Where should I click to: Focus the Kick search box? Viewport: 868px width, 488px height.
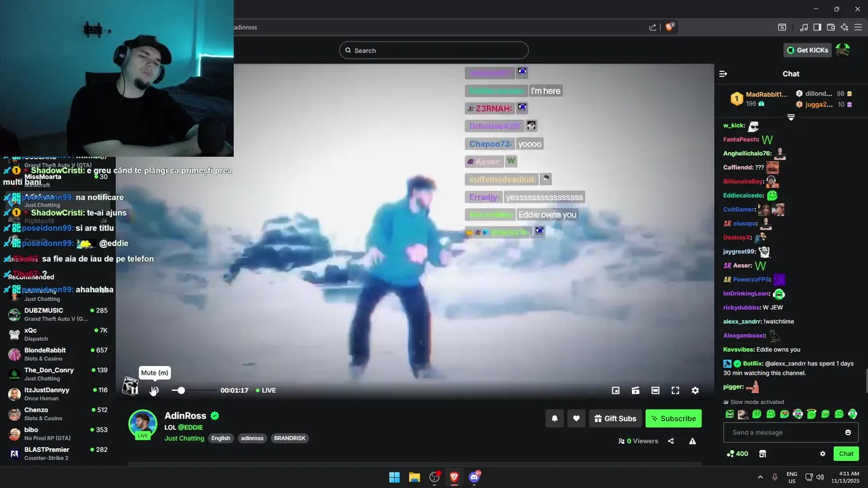[x=434, y=50]
